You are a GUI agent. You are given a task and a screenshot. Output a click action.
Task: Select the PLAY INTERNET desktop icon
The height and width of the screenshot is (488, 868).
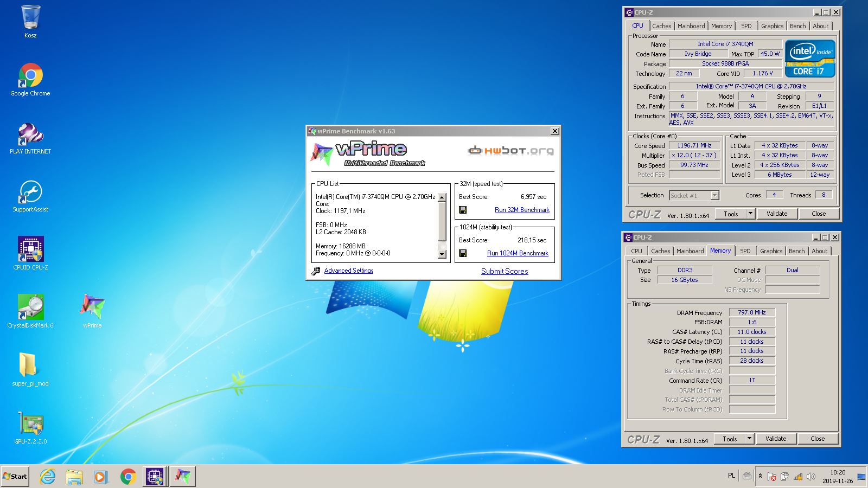click(30, 138)
